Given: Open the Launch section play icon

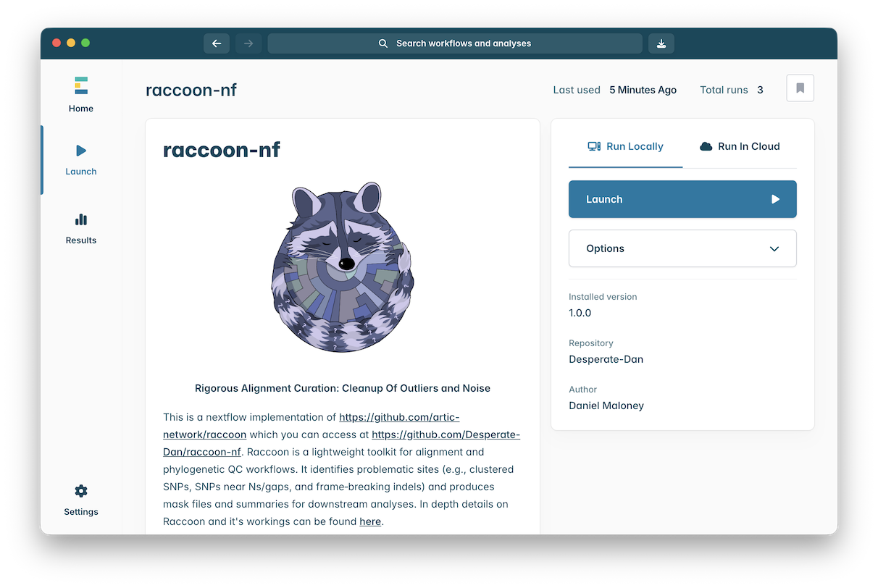Looking at the screenshot, I should click(x=80, y=151).
